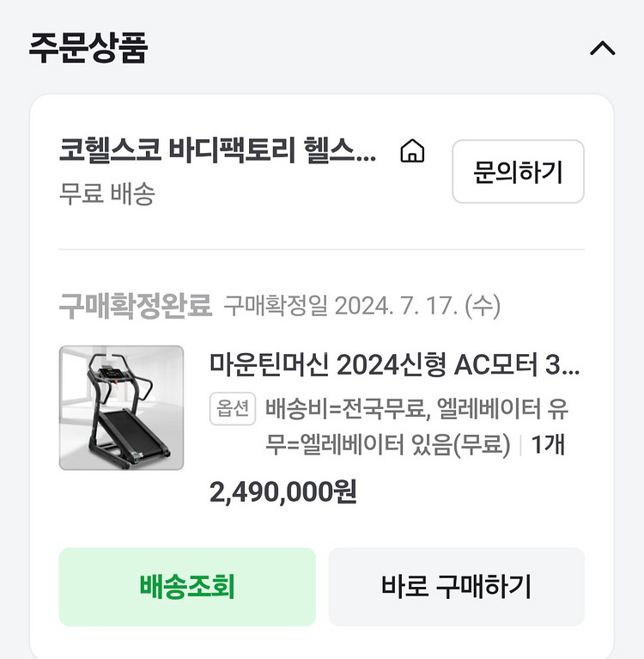Viewport: 644px width, 659px height.
Task: Collapse the 주문상품 section chevron
Action: point(603,49)
